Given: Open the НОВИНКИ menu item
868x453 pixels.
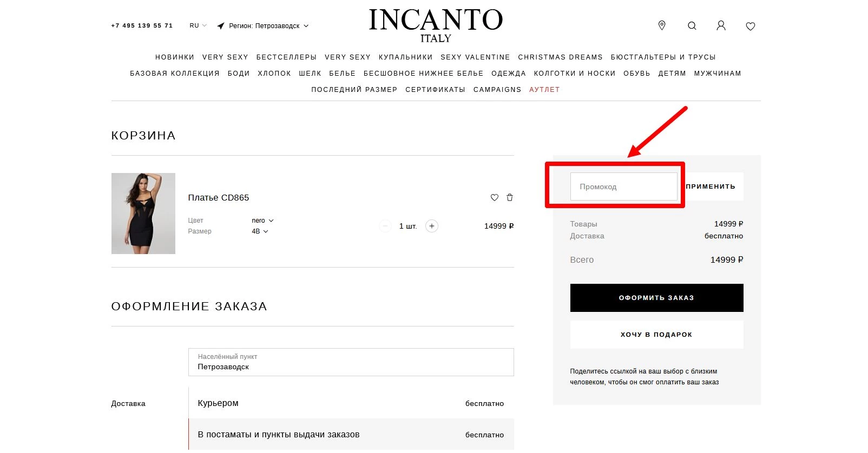Looking at the screenshot, I should click(x=174, y=57).
